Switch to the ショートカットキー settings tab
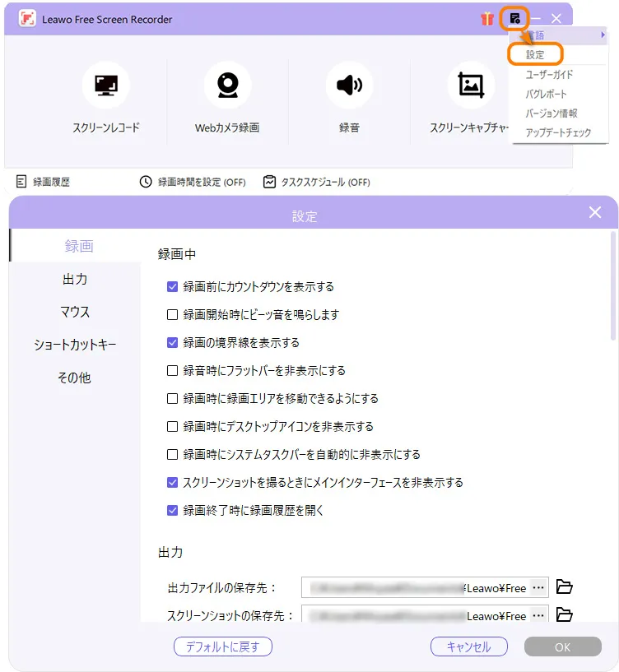Viewport: 619px width, 672px height. pyautogui.click(x=75, y=345)
